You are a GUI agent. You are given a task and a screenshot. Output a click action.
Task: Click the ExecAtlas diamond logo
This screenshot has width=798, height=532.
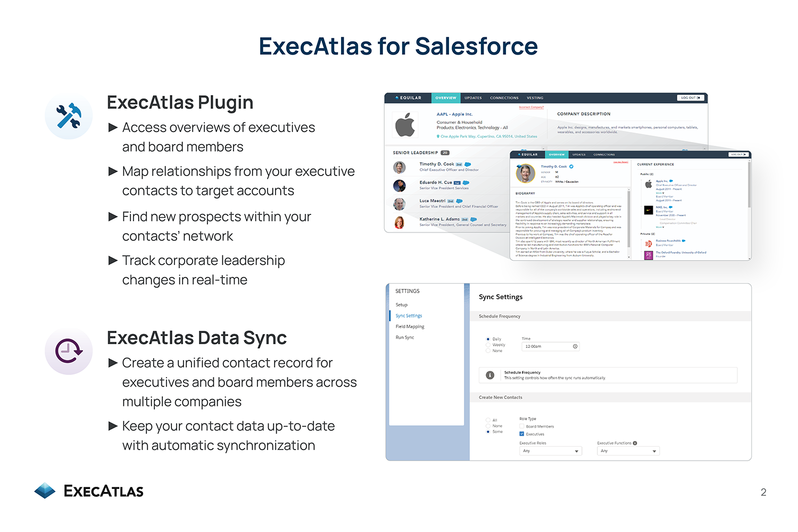(45, 491)
